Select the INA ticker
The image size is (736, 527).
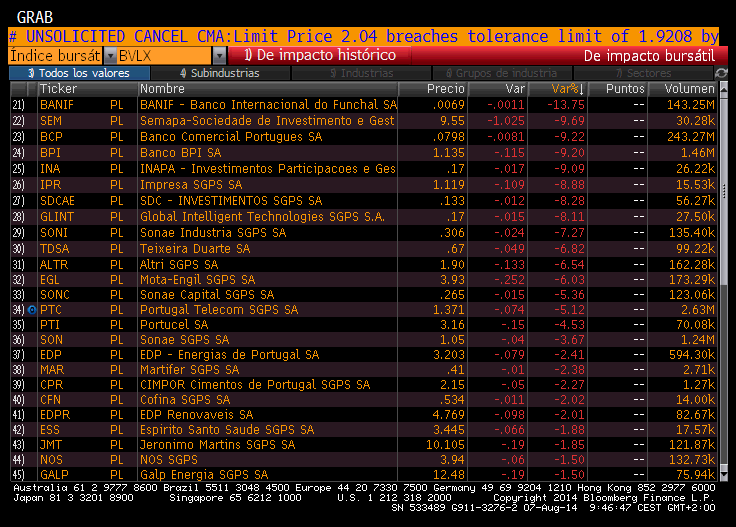point(50,169)
